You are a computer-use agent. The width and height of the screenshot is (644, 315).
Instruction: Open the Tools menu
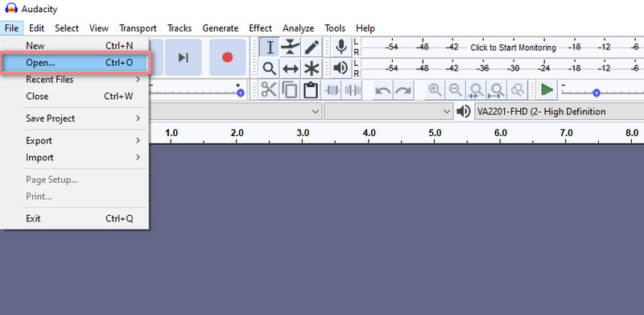335,28
